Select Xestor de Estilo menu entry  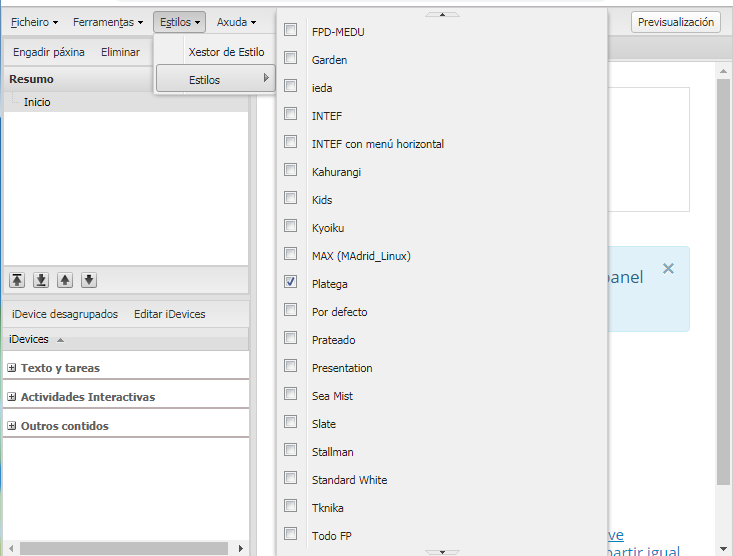coord(226,52)
